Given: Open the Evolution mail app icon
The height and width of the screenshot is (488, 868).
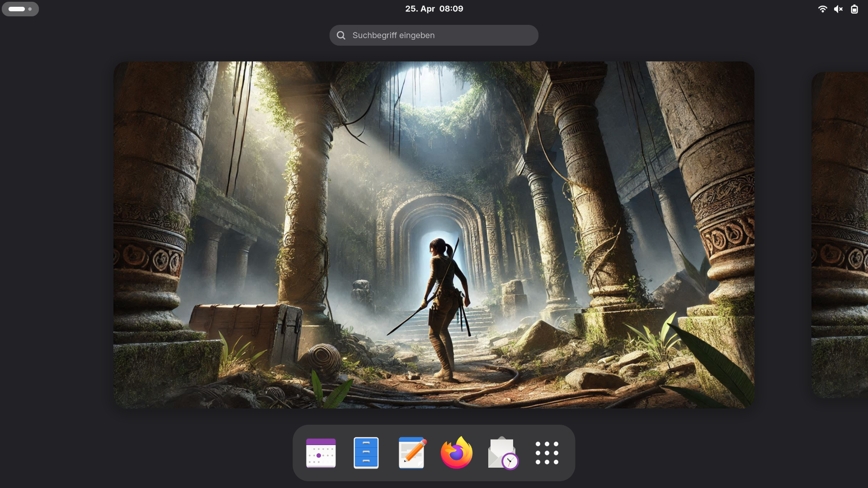Looking at the screenshot, I should click(x=502, y=453).
